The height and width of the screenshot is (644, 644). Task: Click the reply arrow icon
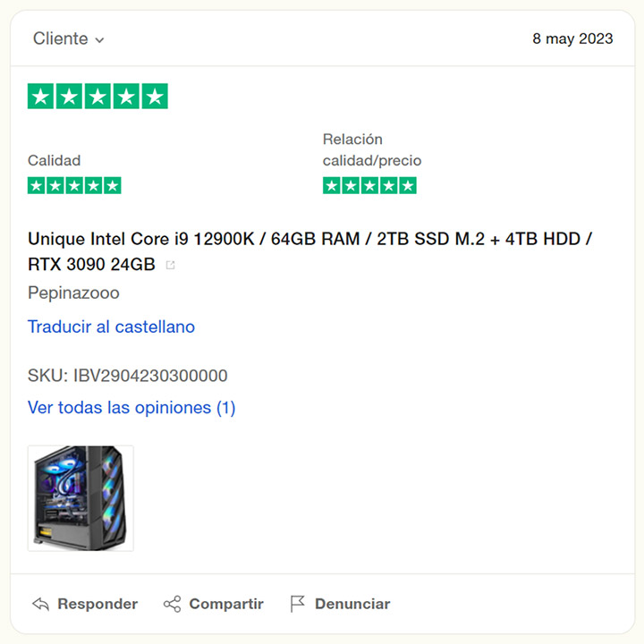(x=40, y=604)
